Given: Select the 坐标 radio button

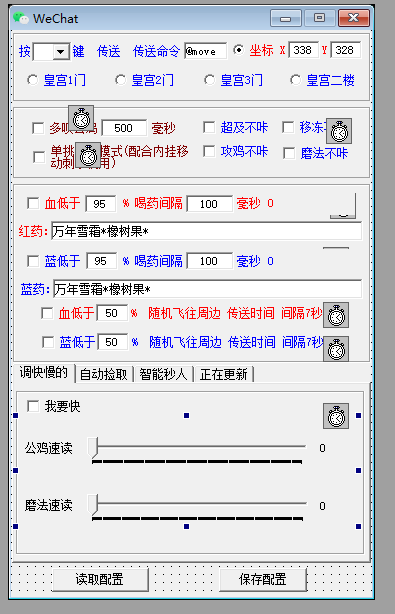Looking at the screenshot, I should (238, 50).
